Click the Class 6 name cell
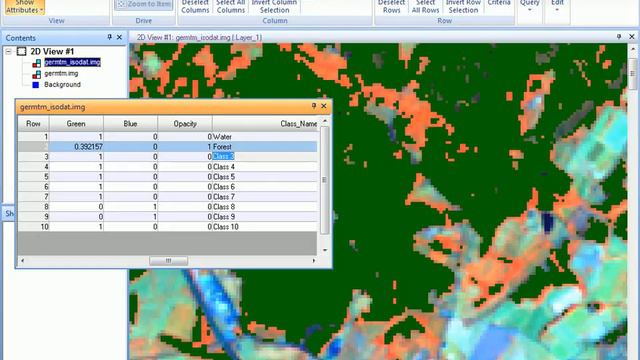 coord(265,187)
